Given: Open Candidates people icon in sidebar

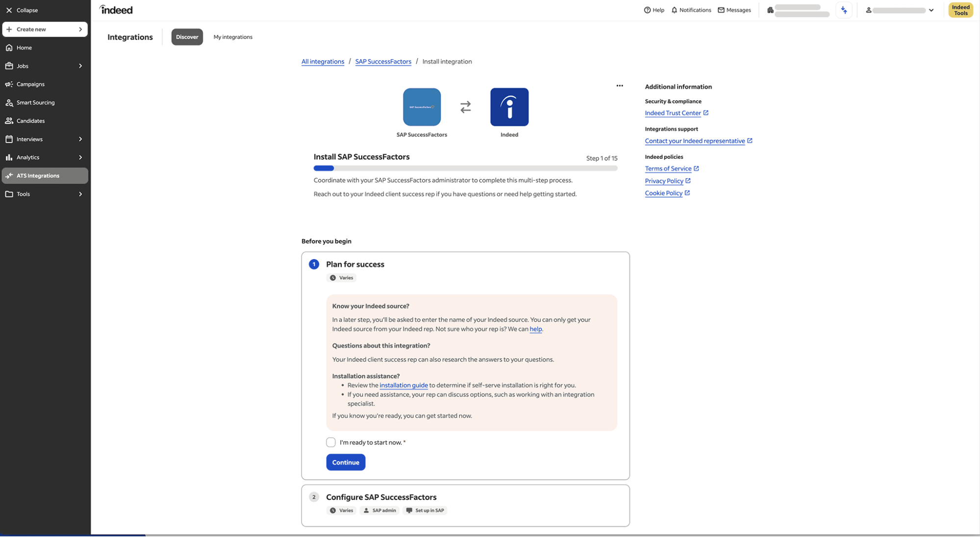Looking at the screenshot, I should (x=9, y=121).
